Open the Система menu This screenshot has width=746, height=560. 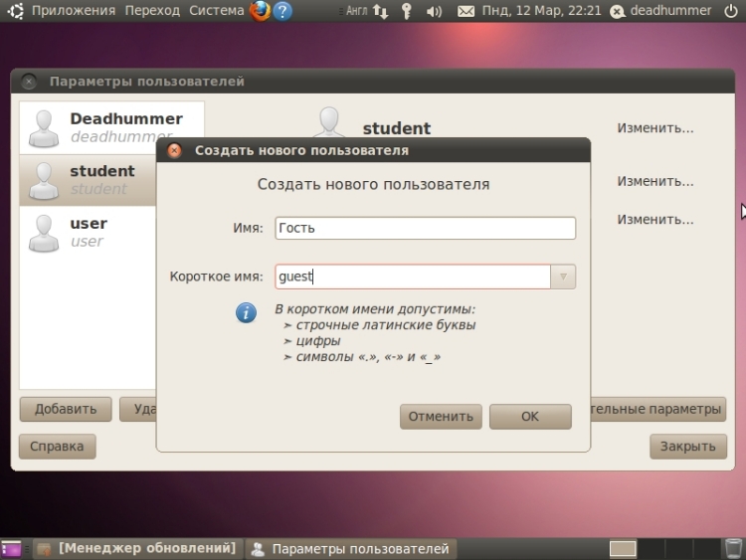tap(216, 11)
